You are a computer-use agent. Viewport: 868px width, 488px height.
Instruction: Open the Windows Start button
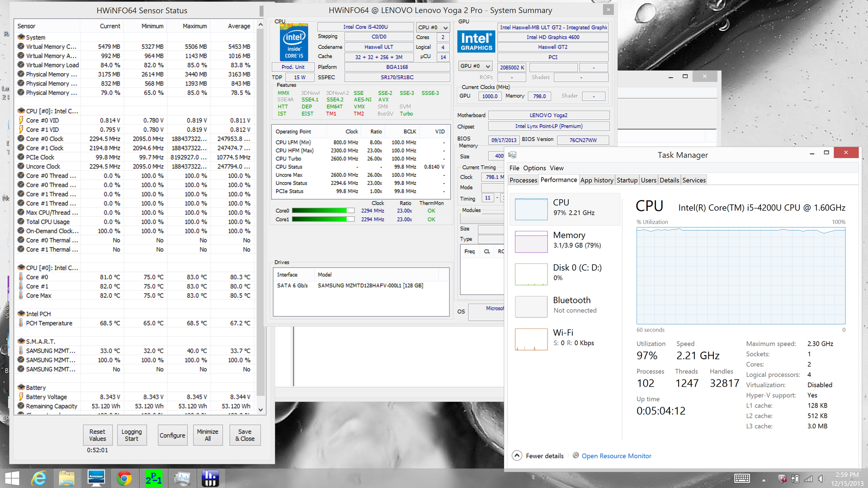pos(12,479)
